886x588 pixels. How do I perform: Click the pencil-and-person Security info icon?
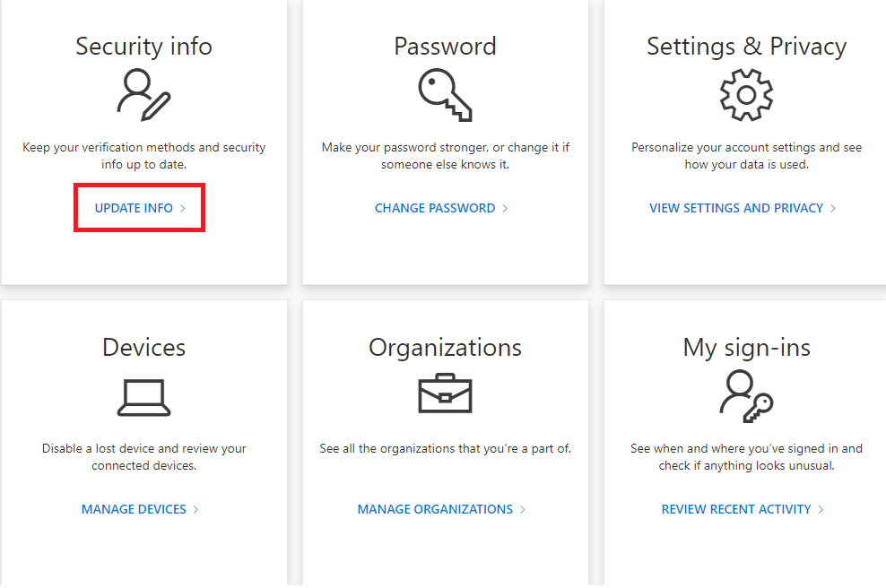143,94
